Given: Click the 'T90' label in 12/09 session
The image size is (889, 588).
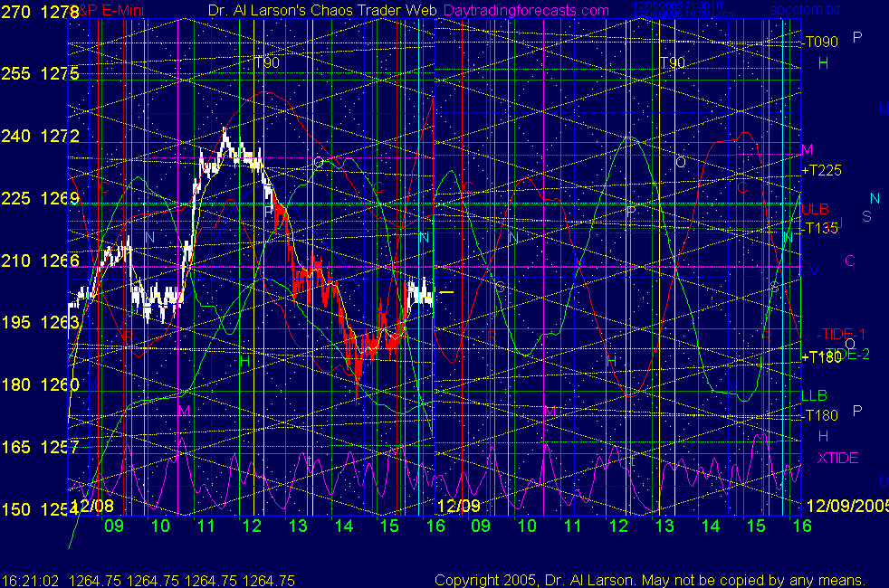Looking at the screenshot, I should pos(672,62).
